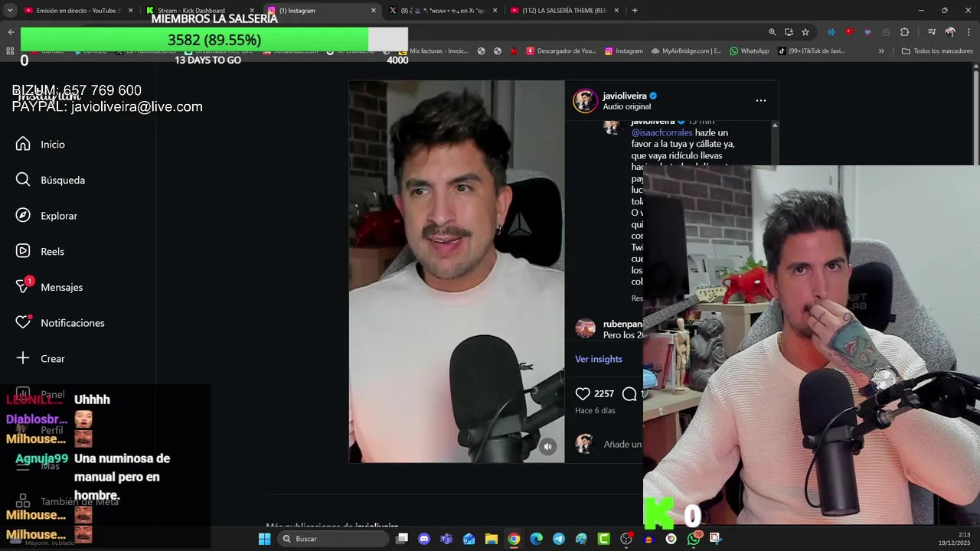
Task: Go to Reels in sidebar
Action: coord(40,251)
